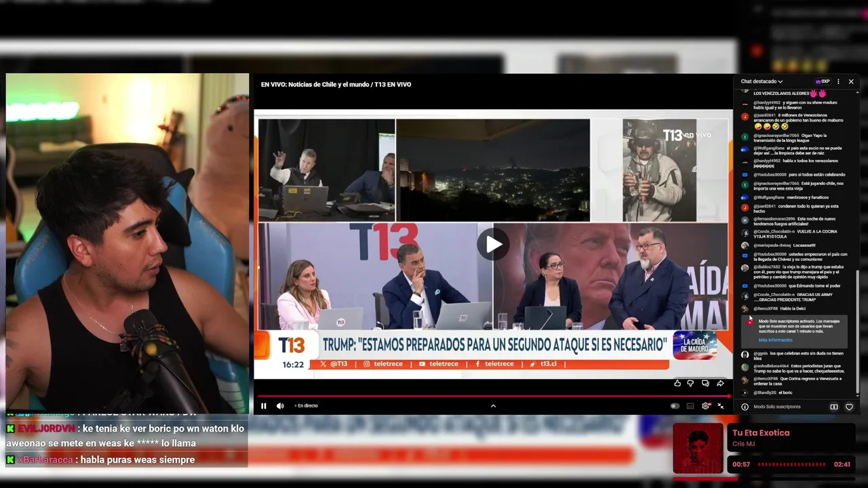Viewport: 868px width, 488px height.
Task: Expand the chevron-up panel in player bar
Action: tap(493, 406)
